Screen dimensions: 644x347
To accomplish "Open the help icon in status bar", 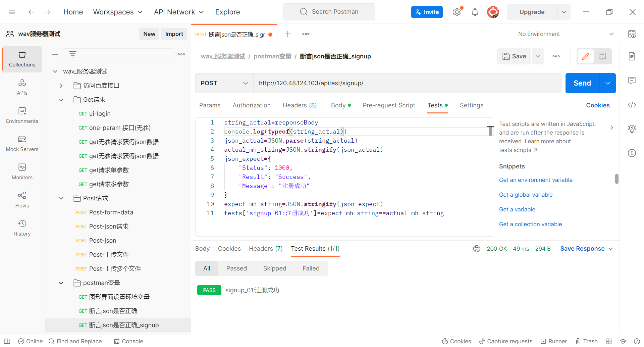I will [637, 341].
